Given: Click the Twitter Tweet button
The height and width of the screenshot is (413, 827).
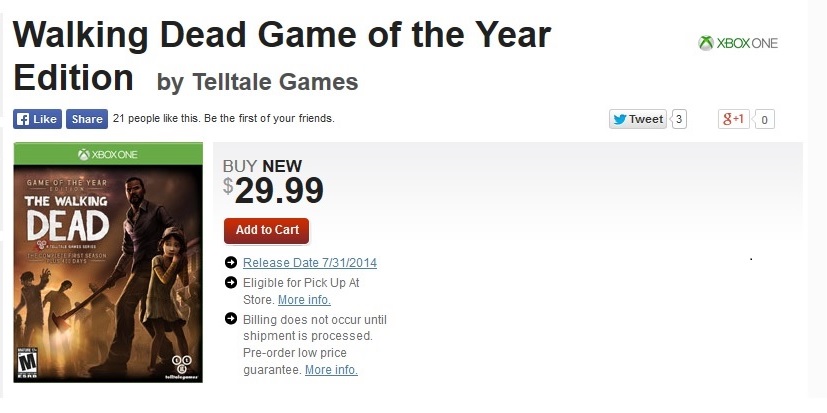Looking at the screenshot, I should pyautogui.click(x=637, y=119).
